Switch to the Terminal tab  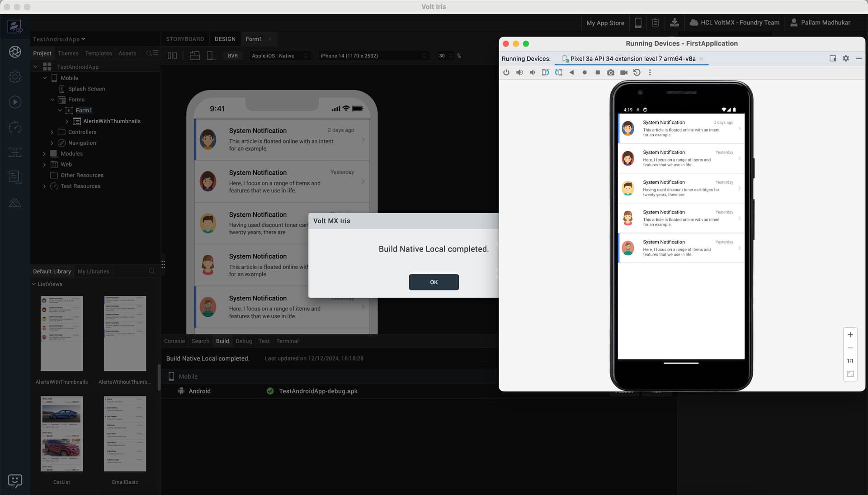[x=288, y=341]
